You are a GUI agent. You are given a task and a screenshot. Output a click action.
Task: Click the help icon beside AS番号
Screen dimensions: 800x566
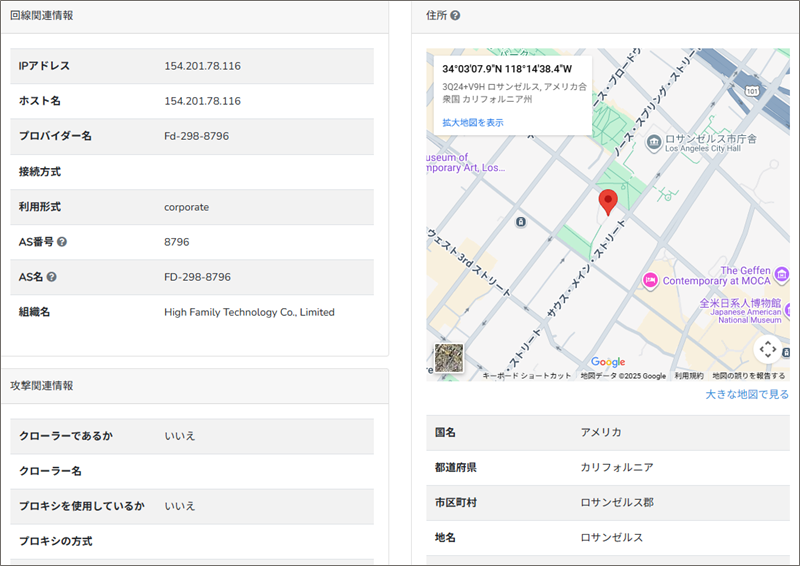[x=62, y=242]
